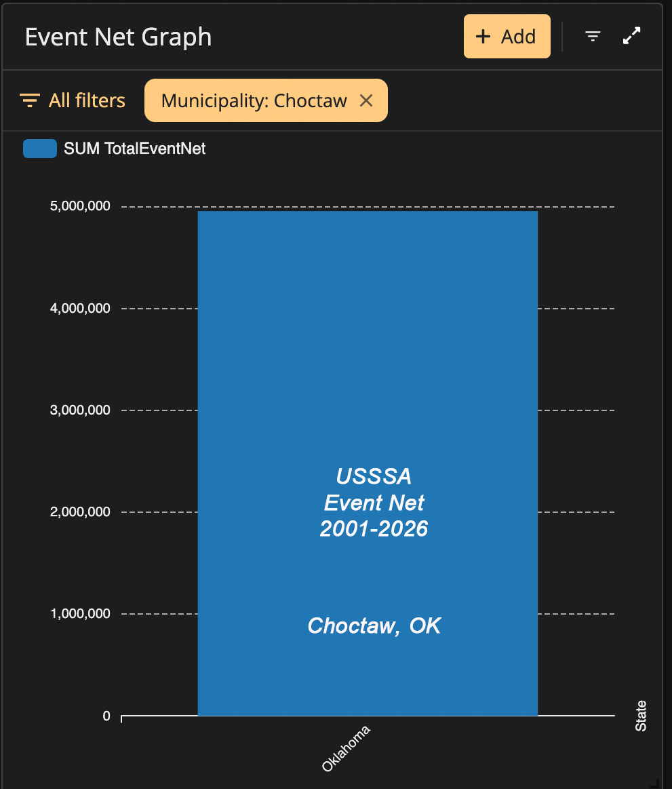Click the blue Oklahoma bar

pos(368,463)
